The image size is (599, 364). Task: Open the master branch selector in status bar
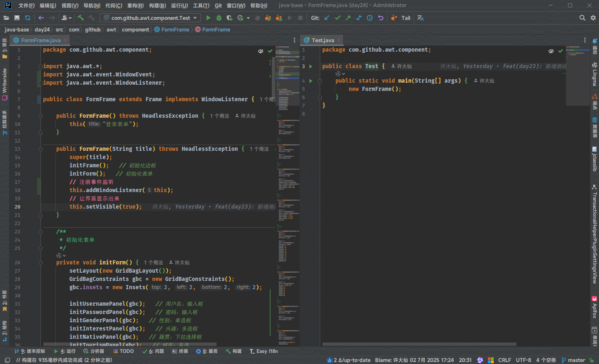[576, 360]
